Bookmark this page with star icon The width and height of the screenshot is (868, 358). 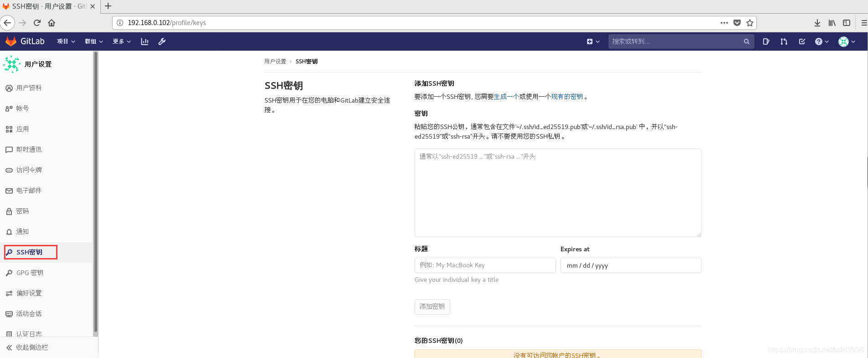tap(750, 23)
